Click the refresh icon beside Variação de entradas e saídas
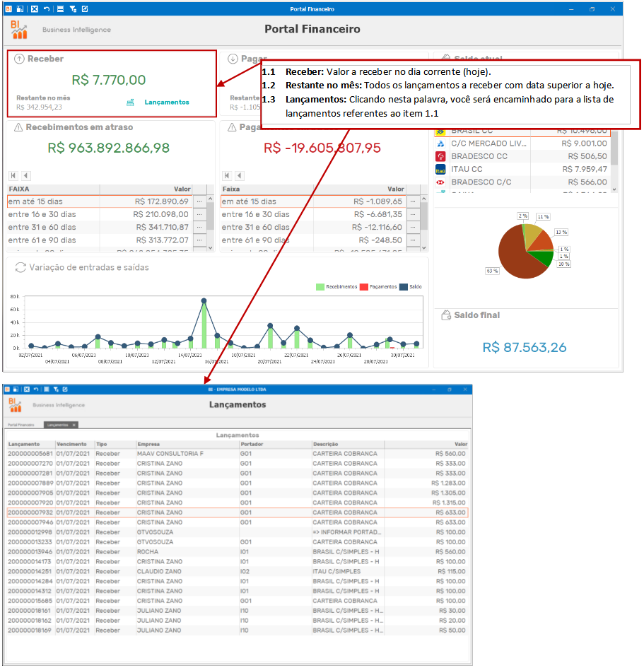The height and width of the screenshot is (668, 644). (21, 267)
